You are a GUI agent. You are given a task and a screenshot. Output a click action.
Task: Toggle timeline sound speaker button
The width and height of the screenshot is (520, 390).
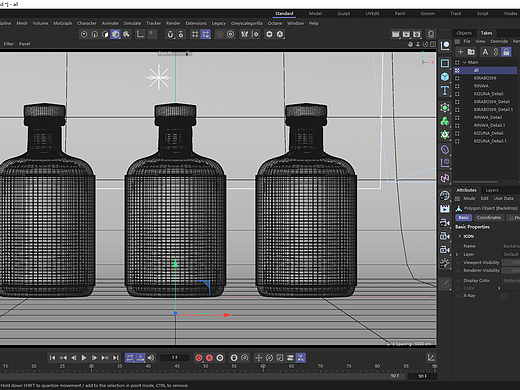pyautogui.click(x=151, y=358)
